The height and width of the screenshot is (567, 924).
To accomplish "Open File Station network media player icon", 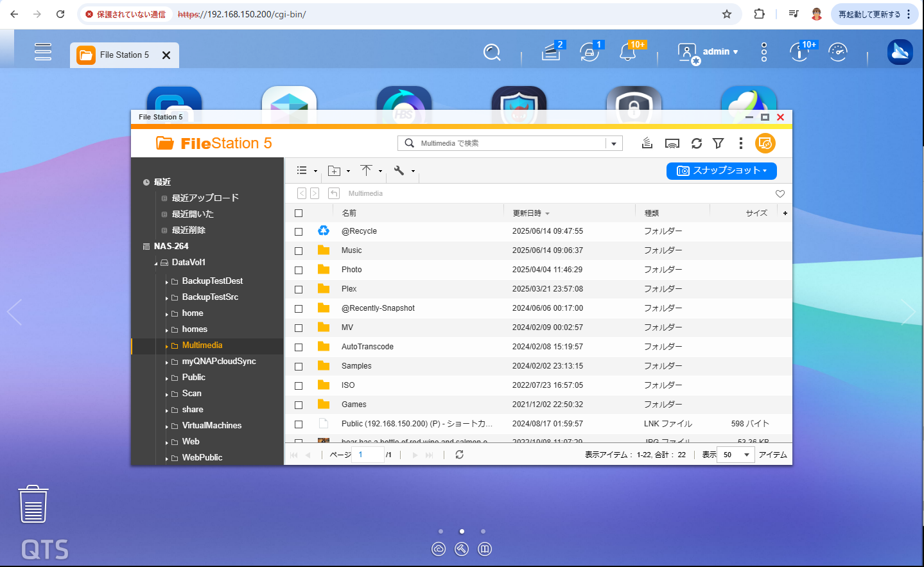I will coord(672,143).
